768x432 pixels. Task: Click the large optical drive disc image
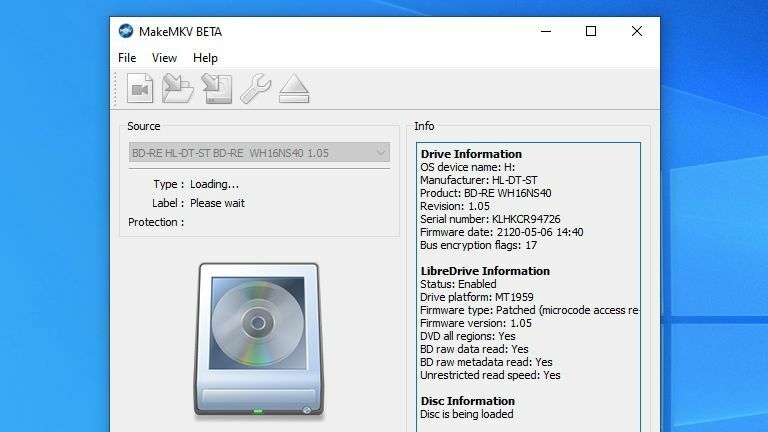(x=259, y=339)
